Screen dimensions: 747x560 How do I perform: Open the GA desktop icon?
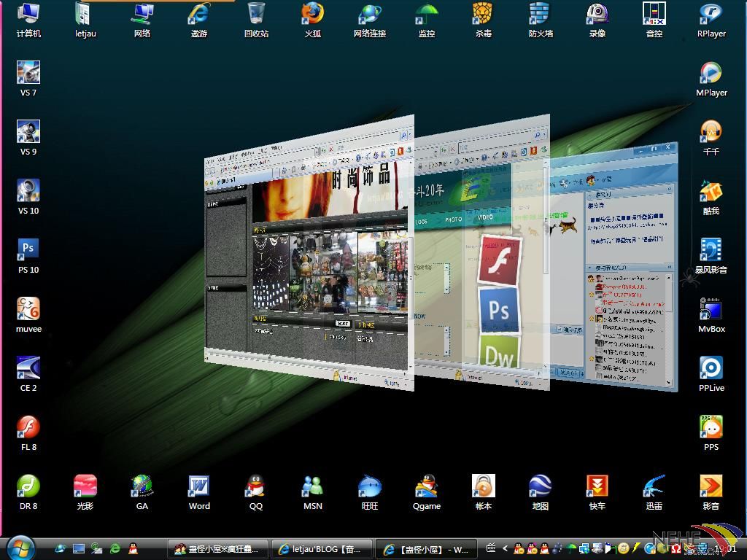[x=142, y=492]
